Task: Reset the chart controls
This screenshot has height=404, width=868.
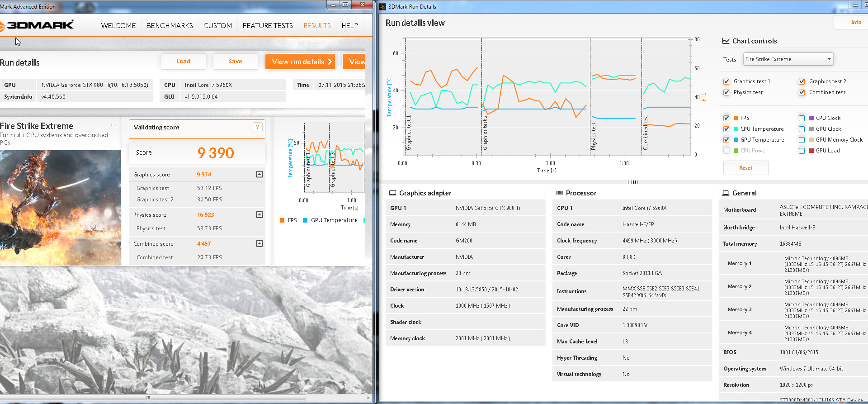Action: coord(745,168)
